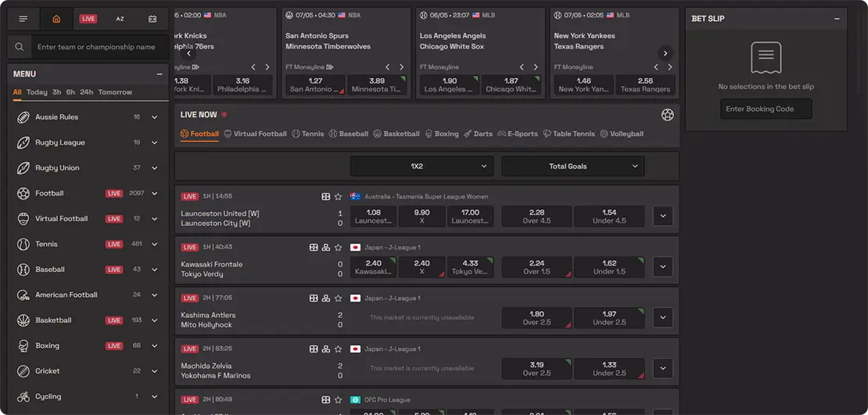
Task: Next market arrow on Spurs vs Timberwolves card
Action: coord(401,67)
